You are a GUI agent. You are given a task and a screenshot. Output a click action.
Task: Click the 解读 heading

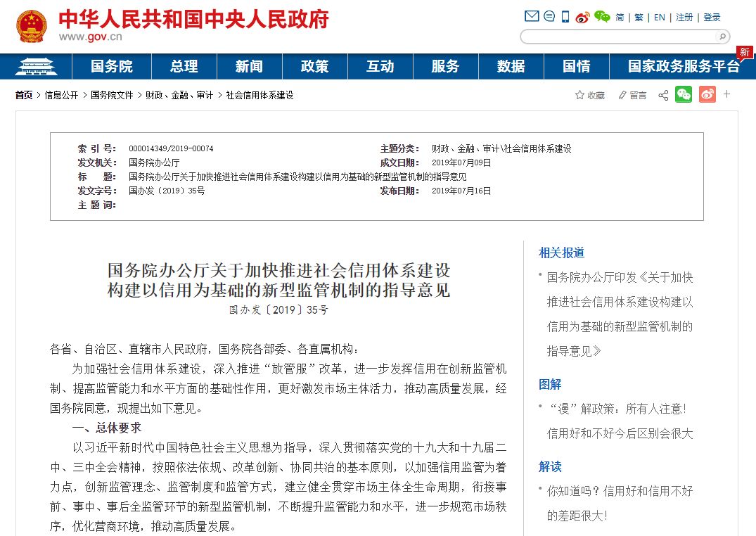coord(550,466)
